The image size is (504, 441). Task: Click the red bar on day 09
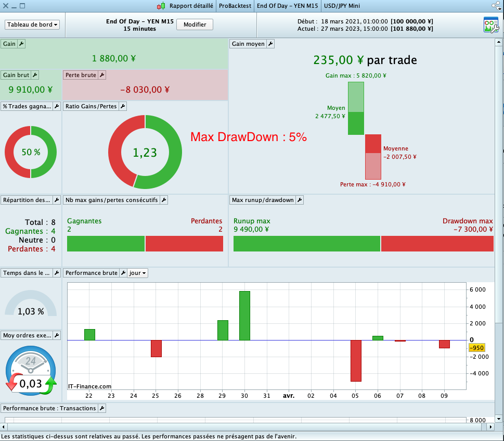pos(444,344)
